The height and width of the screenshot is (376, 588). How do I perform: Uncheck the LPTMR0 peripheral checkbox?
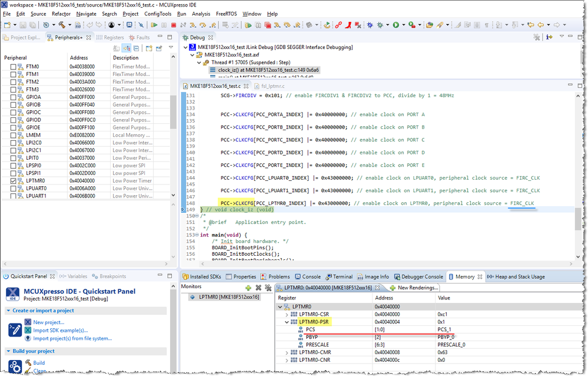[14, 181]
